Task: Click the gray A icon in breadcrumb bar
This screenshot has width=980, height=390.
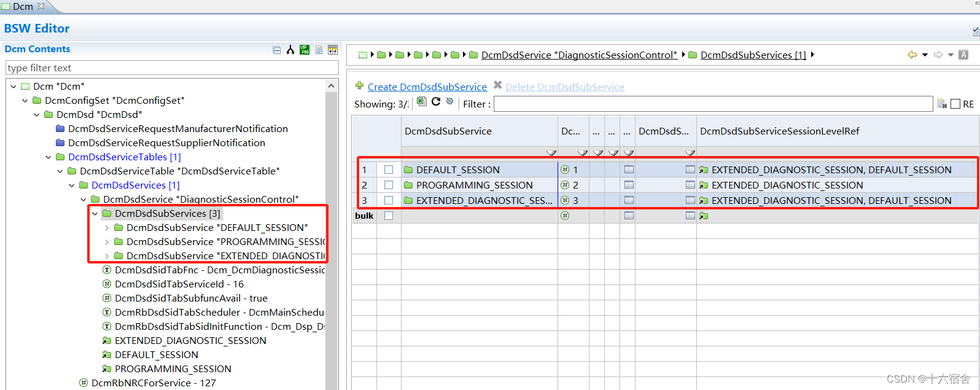Action: click(963, 55)
